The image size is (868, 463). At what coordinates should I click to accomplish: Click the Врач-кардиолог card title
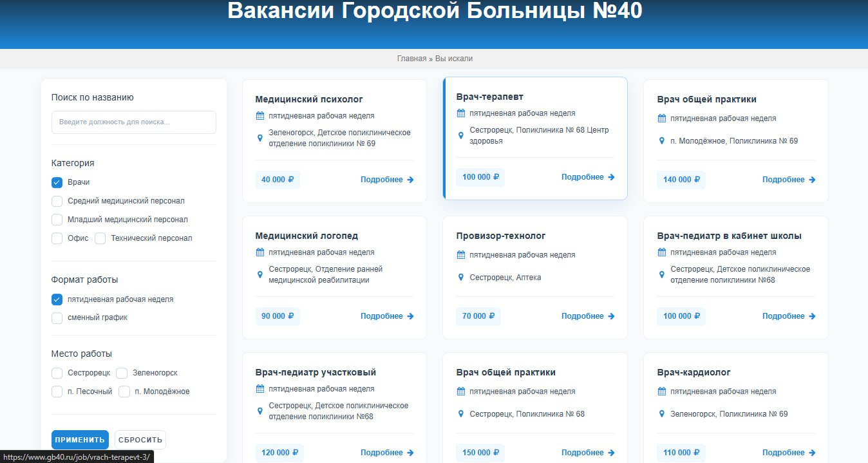point(694,372)
